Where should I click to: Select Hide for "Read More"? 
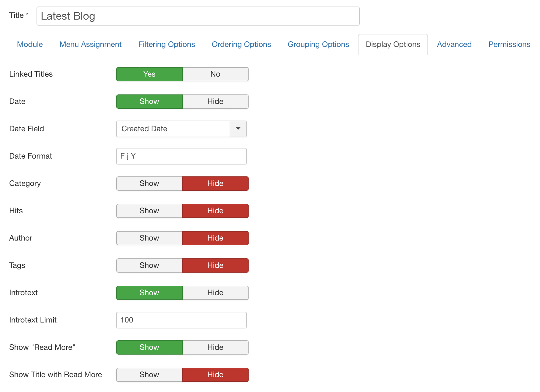[215, 347]
